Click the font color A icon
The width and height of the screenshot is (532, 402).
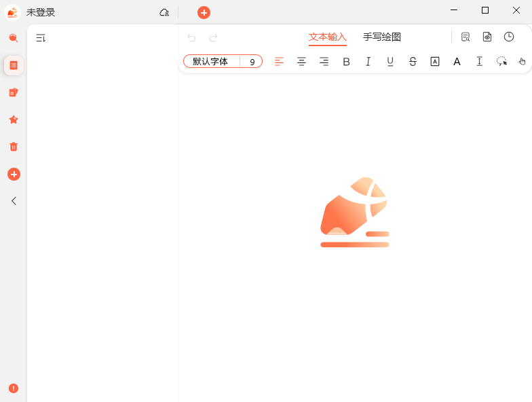(x=457, y=61)
